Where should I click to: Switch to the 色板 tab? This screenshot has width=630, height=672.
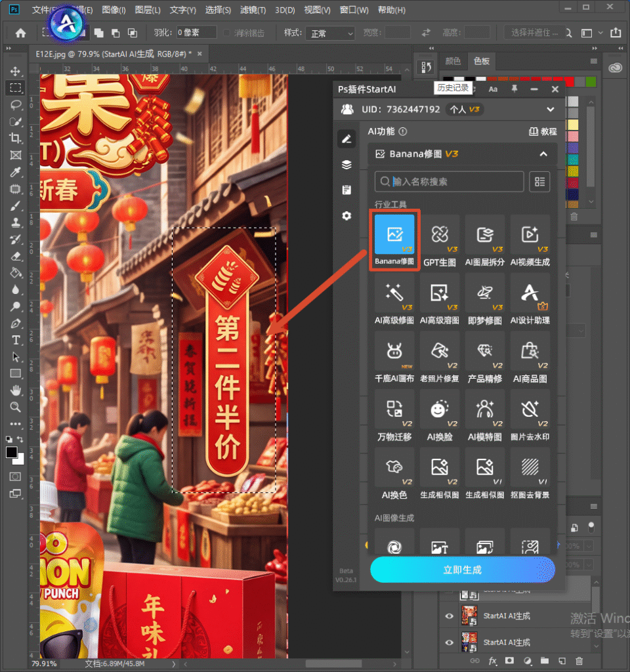tap(482, 61)
